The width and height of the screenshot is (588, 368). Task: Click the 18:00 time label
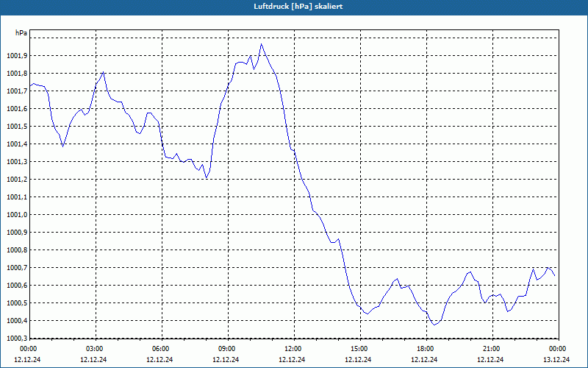[425, 349]
